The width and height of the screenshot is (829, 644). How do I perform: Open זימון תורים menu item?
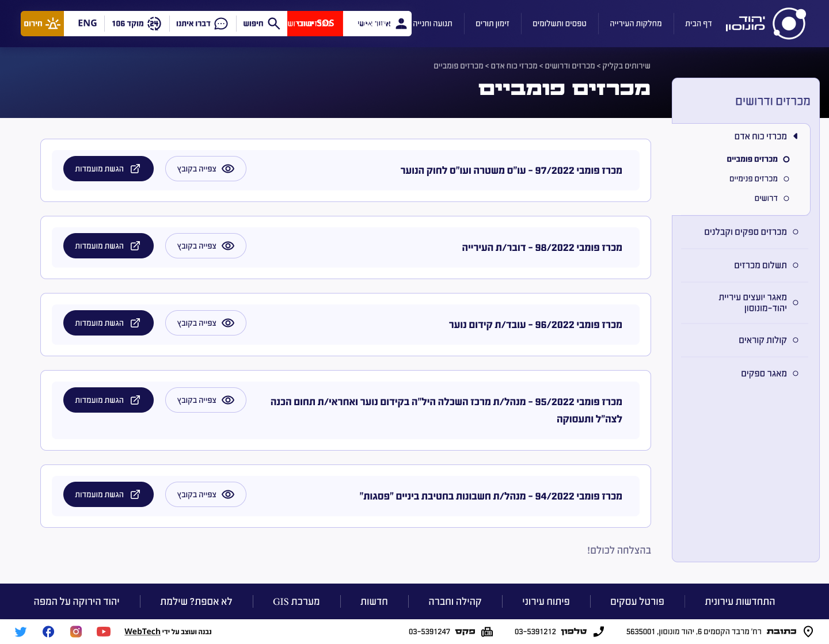pyautogui.click(x=492, y=24)
